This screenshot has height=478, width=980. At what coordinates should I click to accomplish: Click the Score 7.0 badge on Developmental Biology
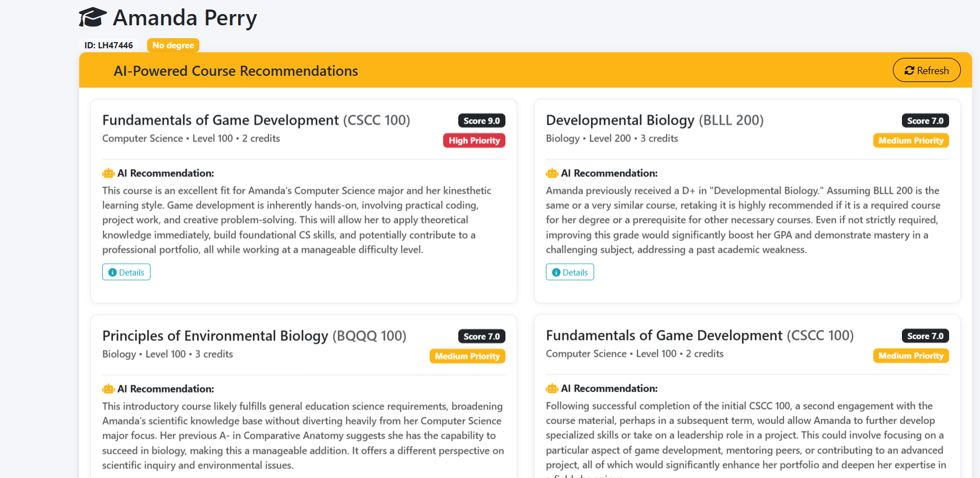[x=925, y=121]
